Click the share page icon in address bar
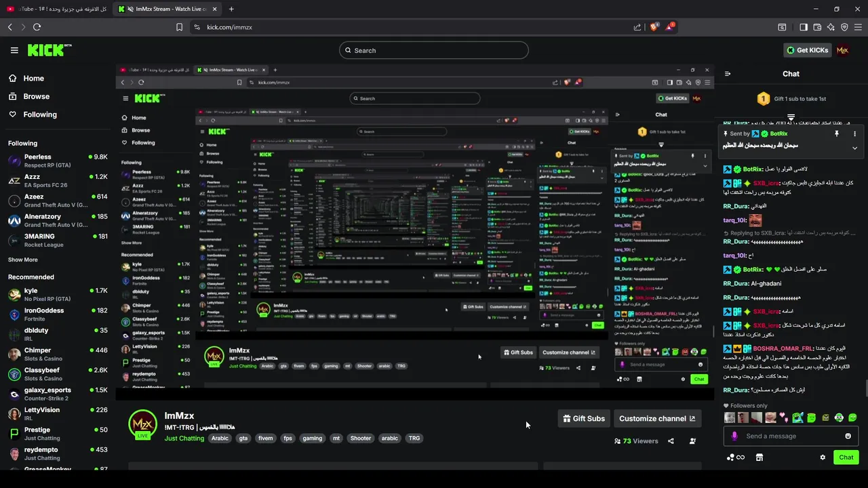This screenshot has width=868, height=488. coord(637,27)
